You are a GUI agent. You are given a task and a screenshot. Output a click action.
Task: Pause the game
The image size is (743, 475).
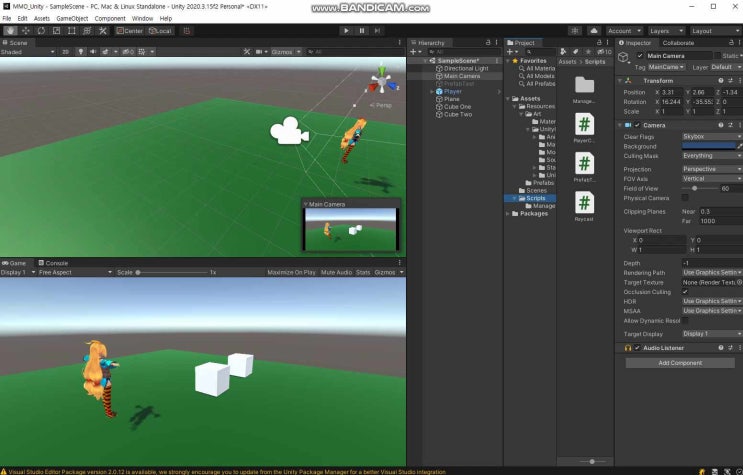coord(362,31)
